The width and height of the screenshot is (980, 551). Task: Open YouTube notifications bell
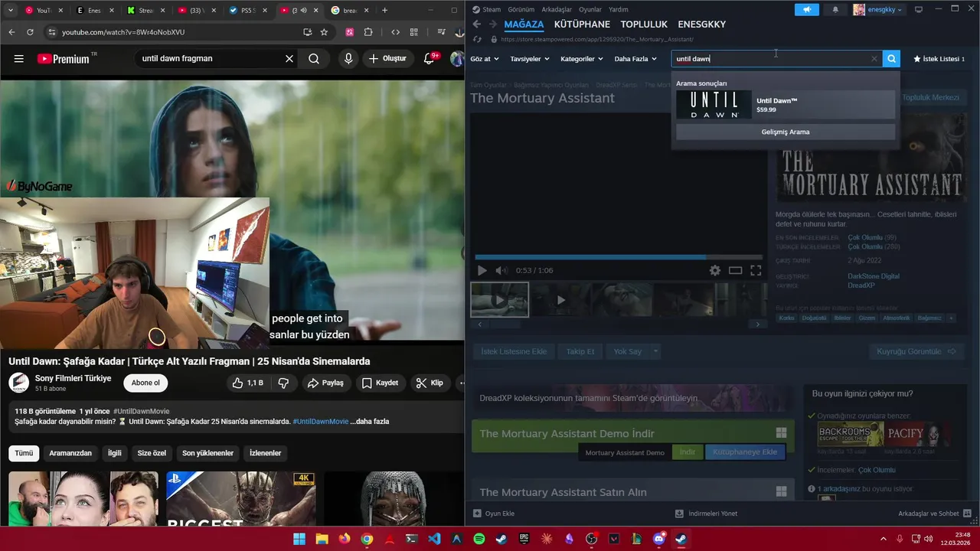coord(430,59)
